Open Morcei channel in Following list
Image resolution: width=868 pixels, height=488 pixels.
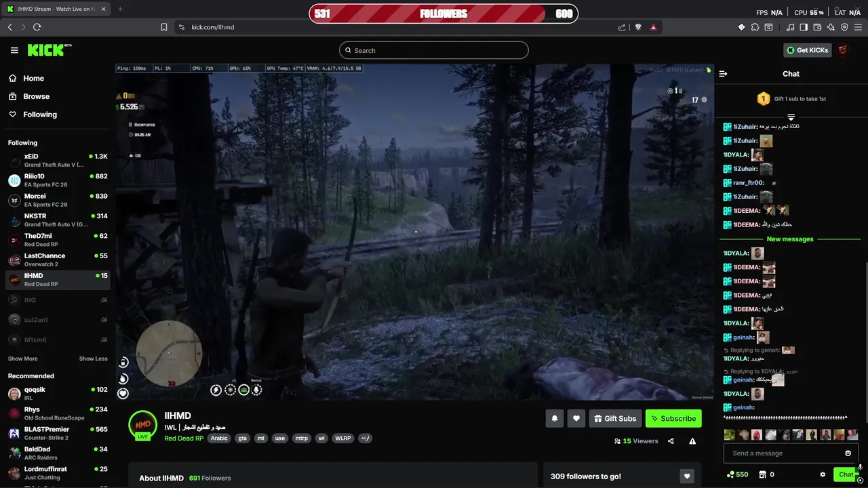click(58, 200)
